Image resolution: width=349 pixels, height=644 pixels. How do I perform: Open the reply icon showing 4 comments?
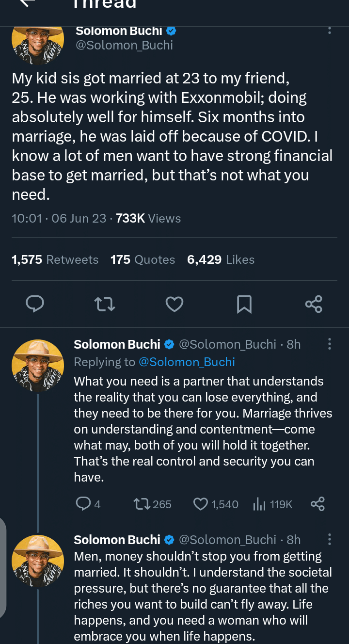83,504
